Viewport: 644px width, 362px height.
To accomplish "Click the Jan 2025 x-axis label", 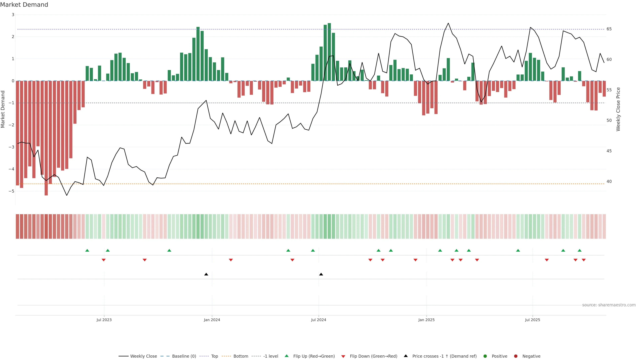I will point(426,320).
